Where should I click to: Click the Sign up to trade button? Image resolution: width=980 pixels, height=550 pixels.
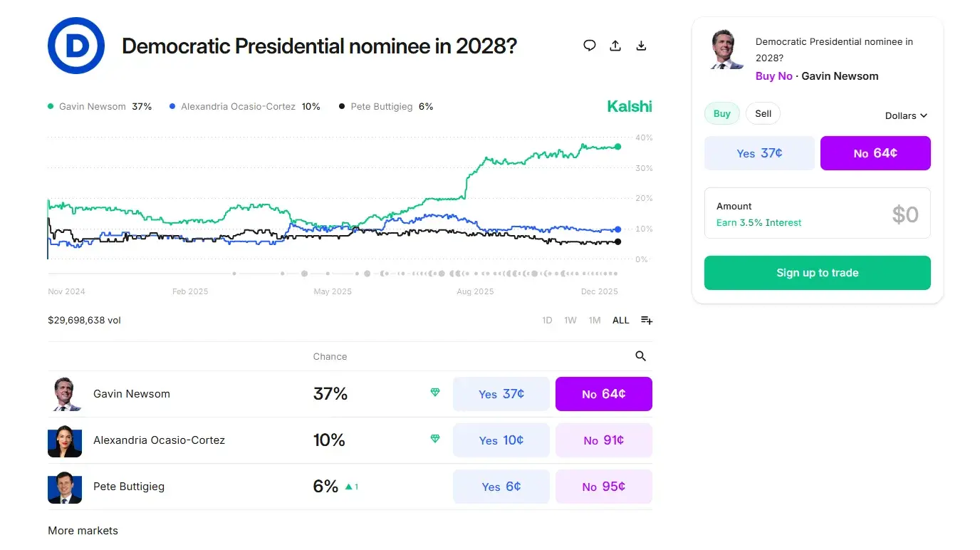point(817,272)
